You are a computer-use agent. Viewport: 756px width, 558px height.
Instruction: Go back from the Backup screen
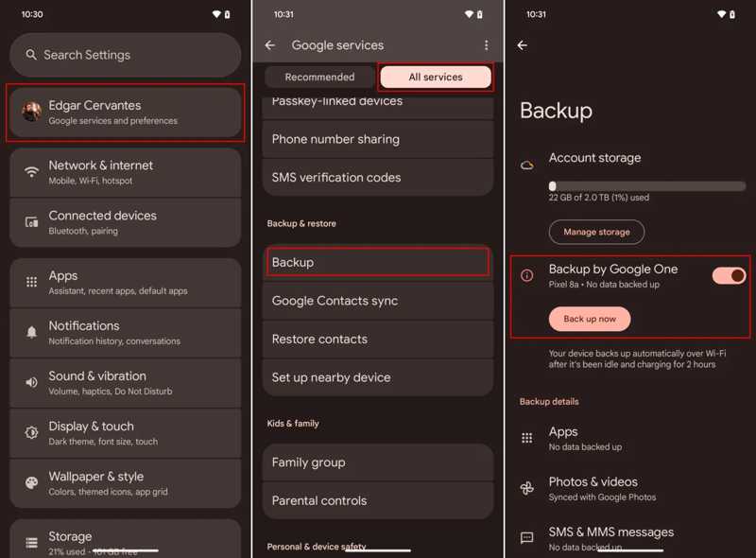tap(523, 45)
